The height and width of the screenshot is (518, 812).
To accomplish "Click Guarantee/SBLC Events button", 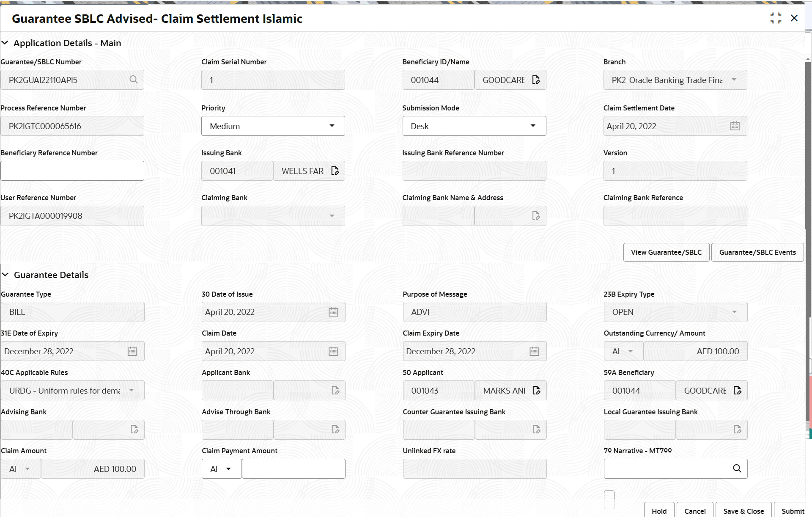I will (x=757, y=252).
